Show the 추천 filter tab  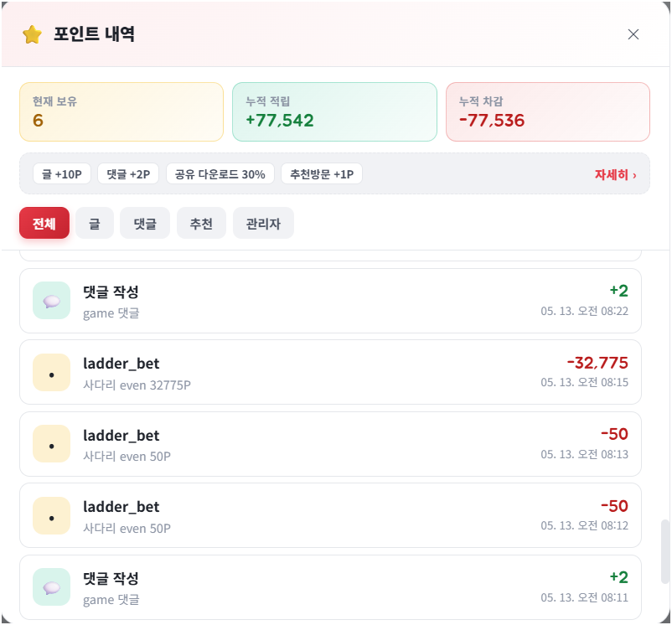pos(201,223)
